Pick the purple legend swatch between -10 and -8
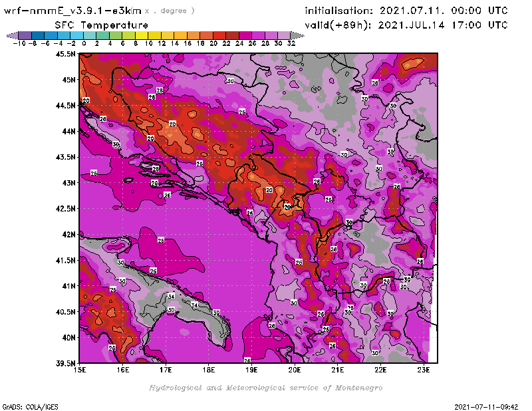The image size is (532, 411). point(25,36)
